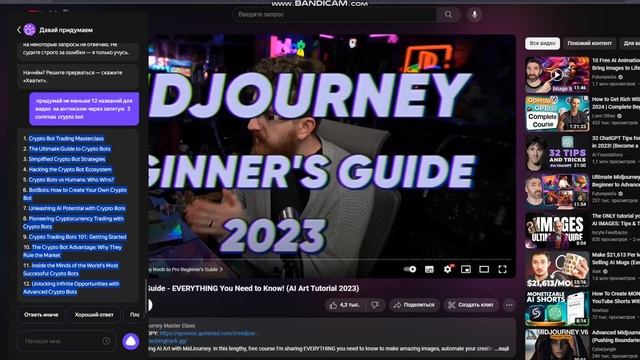Screen dimensions: 640x360
Task: Click the Хороший ответ button
Action: click(x=94, y=315)
